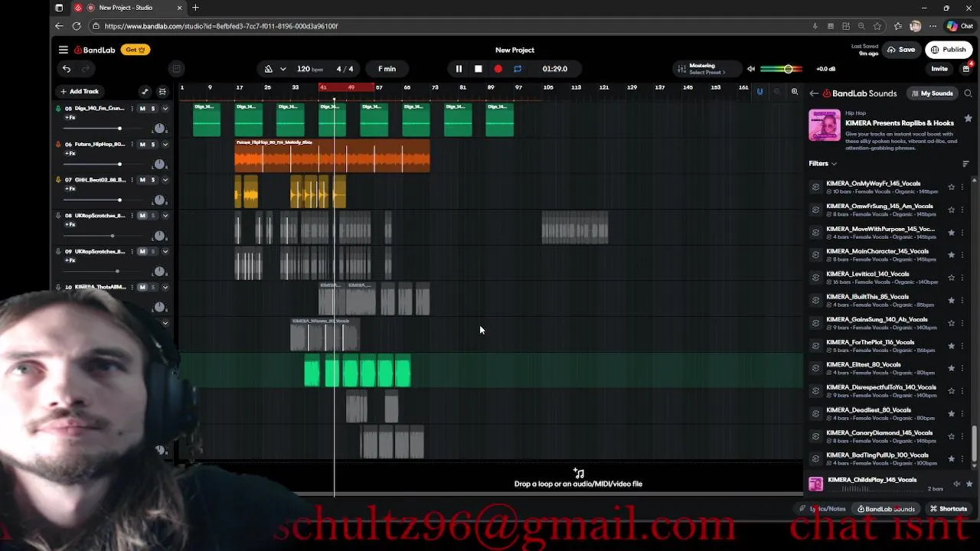Image resolution: width=980 pixels, height=551 pixels.
Task: Publish the project
Action: 949,50
